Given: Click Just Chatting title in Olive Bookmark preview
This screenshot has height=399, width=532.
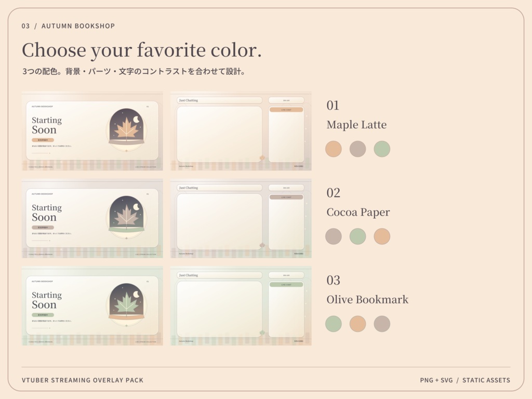Looking at the screenshot, I should coord(189,275).
